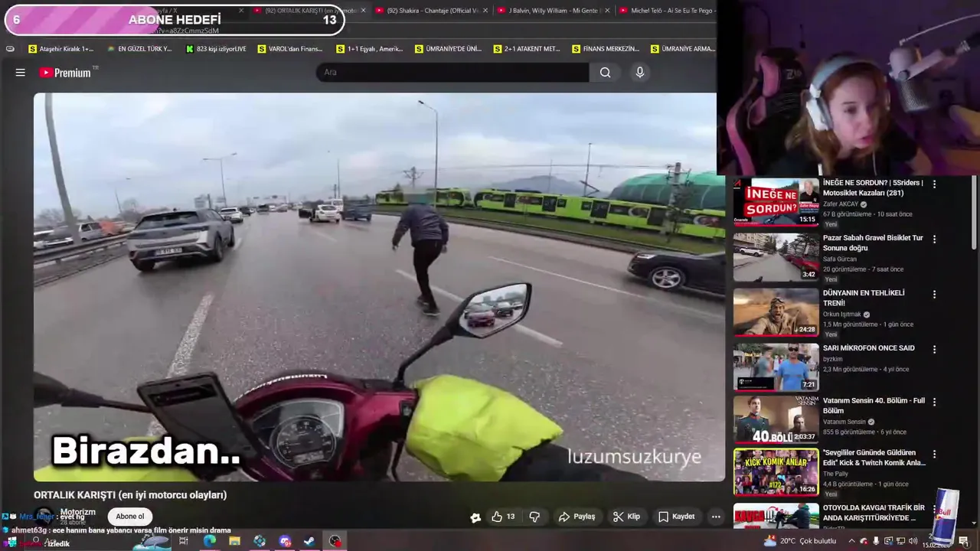Open options menu for 'DÜNYANIN EN TEHLİKELİ TRENİ' video

click(934, 294)
